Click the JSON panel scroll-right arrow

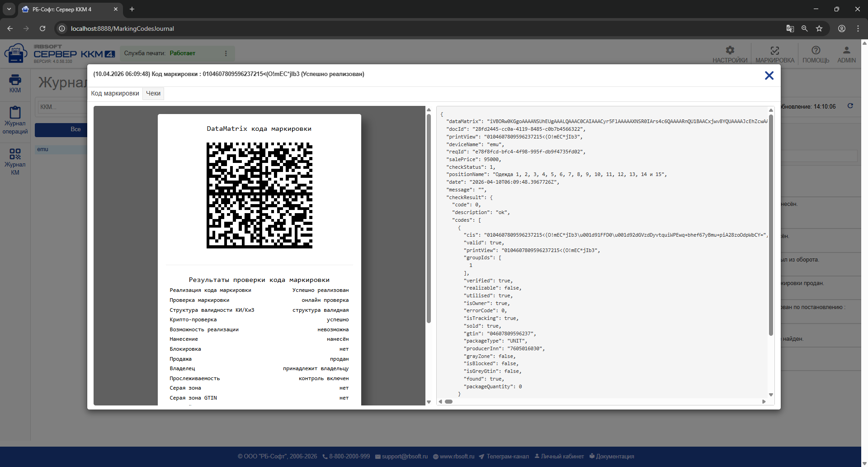tap(764, 401)
